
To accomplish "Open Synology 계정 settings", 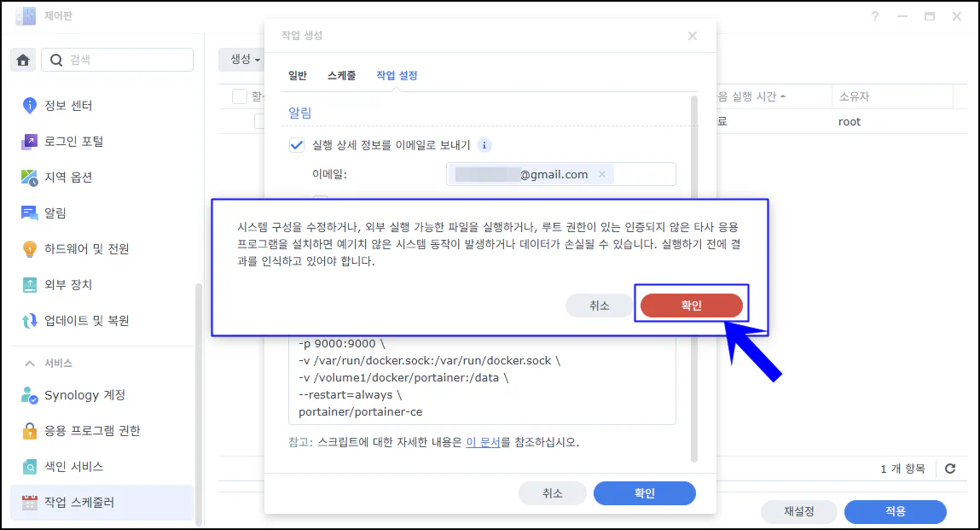I will [x=100, y=395].
